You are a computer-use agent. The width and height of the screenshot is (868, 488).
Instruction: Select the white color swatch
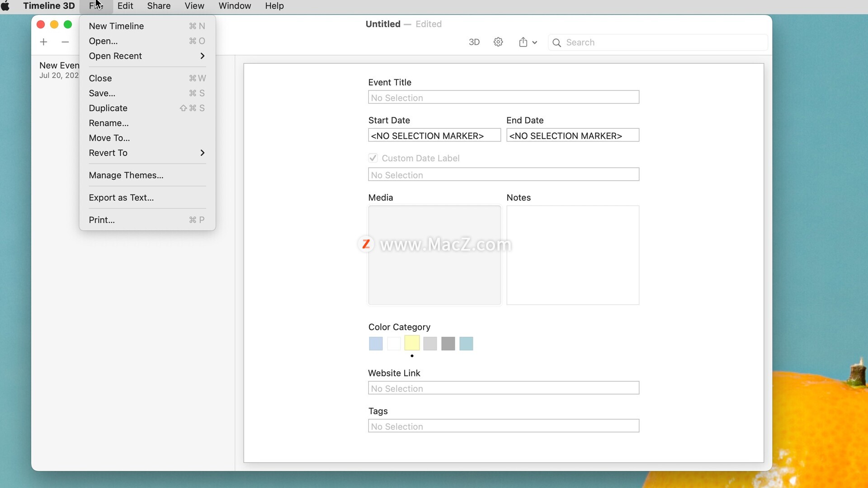pyautogui.click(x=394, y=344)
